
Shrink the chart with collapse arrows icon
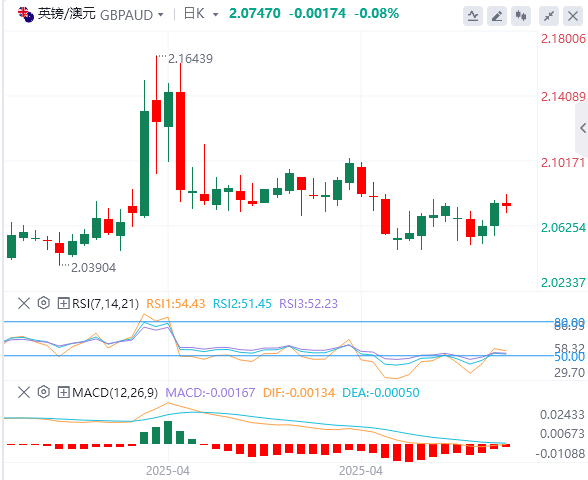(x=549, y=16)
